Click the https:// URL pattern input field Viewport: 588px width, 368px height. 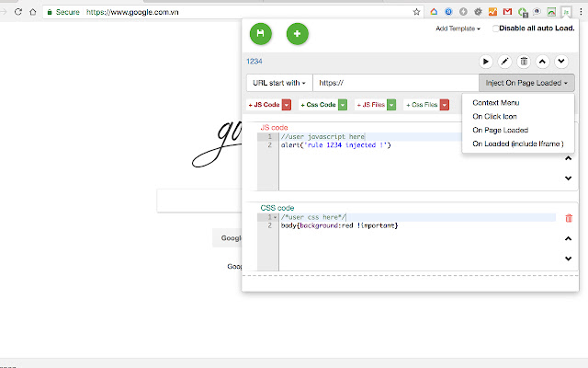tap(395, 83)
